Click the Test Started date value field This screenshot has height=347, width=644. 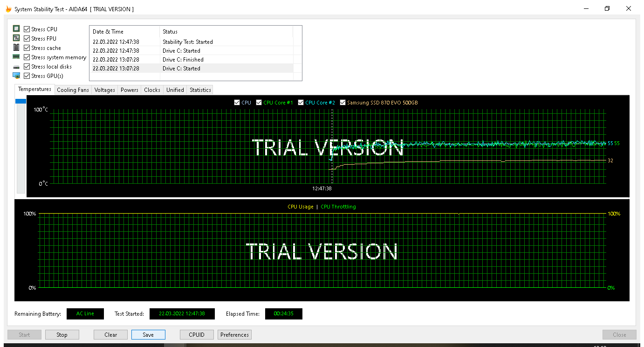pyautogui.click(x=182, y=314)
